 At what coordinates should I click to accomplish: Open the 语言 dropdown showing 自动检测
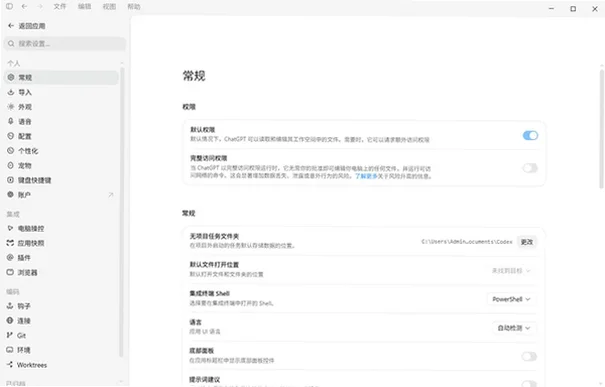tap(514, 328)
